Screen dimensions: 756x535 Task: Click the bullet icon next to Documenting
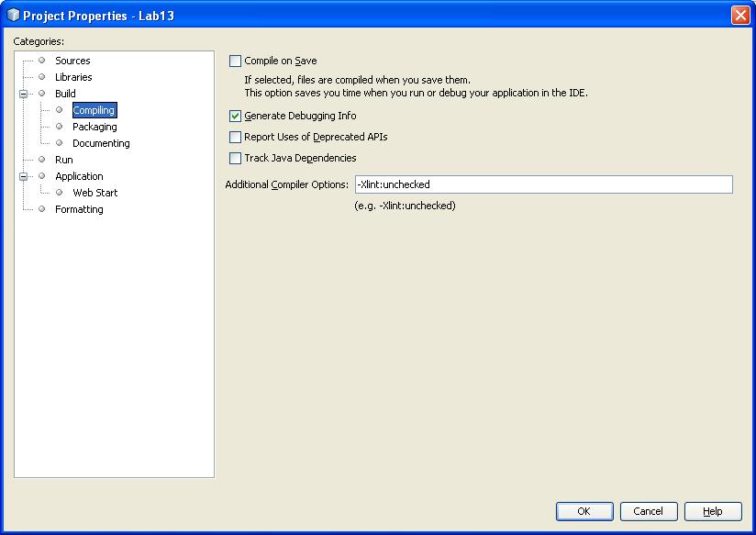tap(60, 143)
